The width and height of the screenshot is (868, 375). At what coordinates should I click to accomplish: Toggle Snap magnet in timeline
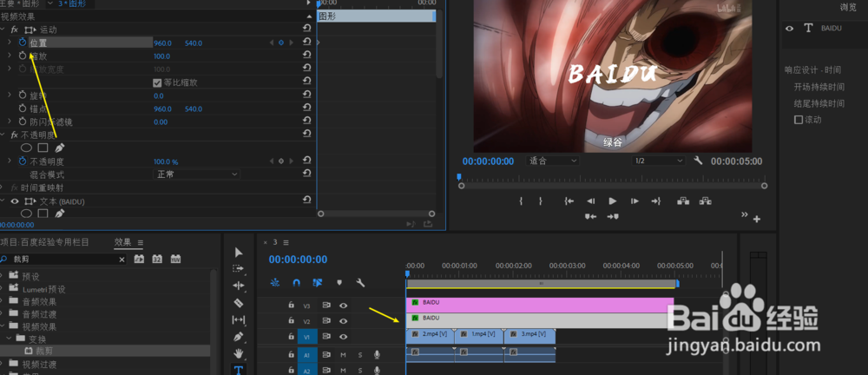(296, 282)
